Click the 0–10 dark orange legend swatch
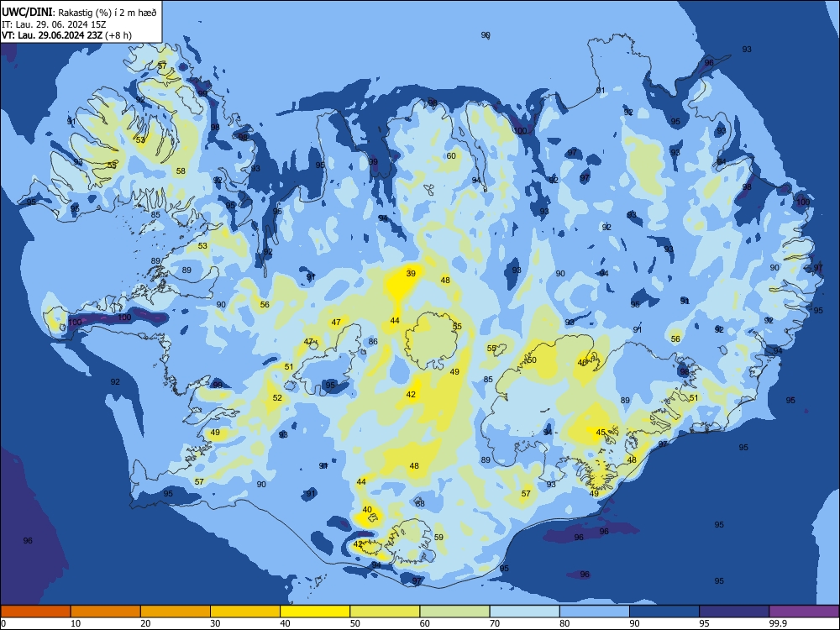 coord(35,612)
